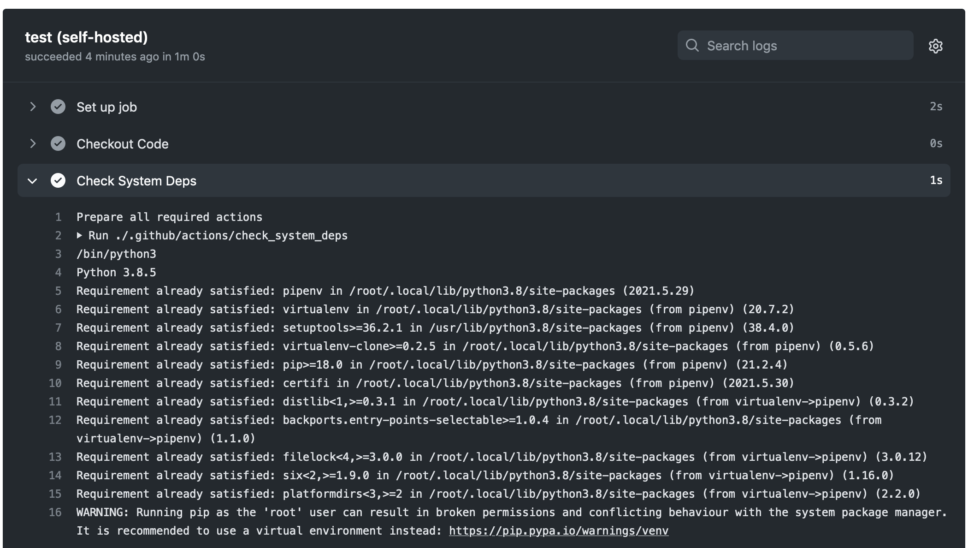Click the 1s duration on Check System Deps
This screenshot has height=548, width=980.
pyautogui.click(x=935, y=180)
